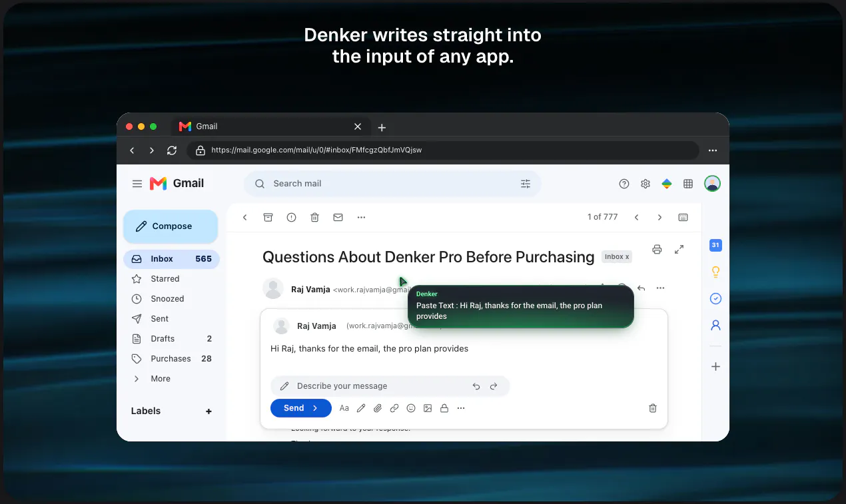Toggle formatting options Aa
846x504 pixels.
click(344, 408)
